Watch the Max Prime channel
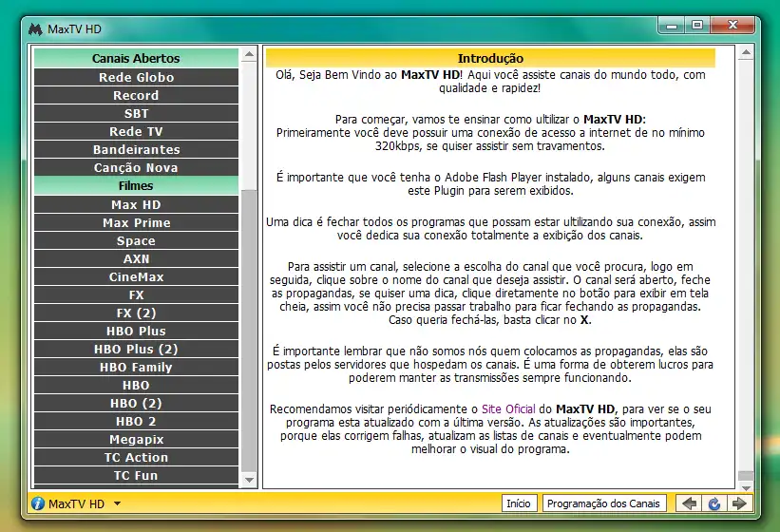Image resolution: width=780 pixels, height=532 pixels. pyautogui.click(x=136, y=222)
